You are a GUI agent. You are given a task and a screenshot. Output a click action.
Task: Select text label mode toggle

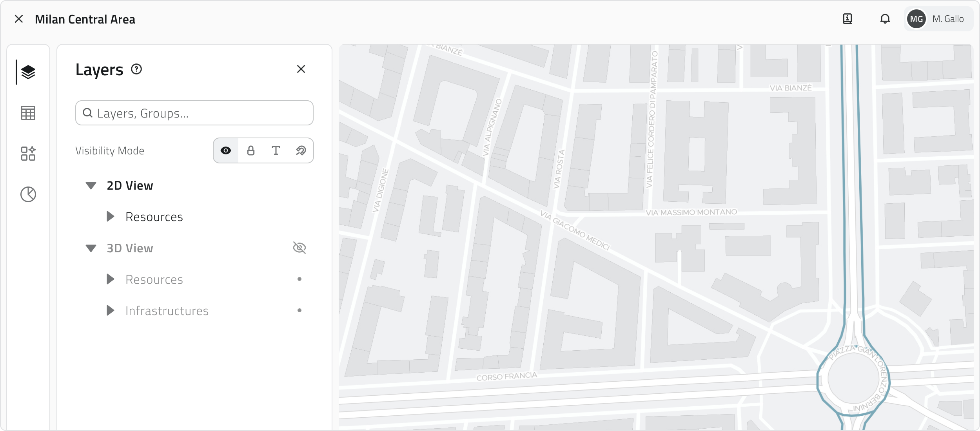coord(276,150)
